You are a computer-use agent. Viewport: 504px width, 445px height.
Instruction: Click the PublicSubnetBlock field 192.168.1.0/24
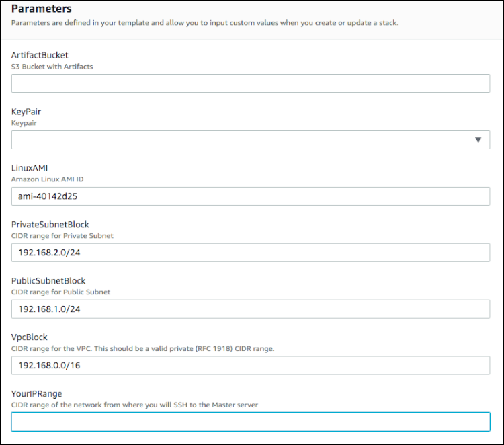pyautogui.click(x=251, y=309)
